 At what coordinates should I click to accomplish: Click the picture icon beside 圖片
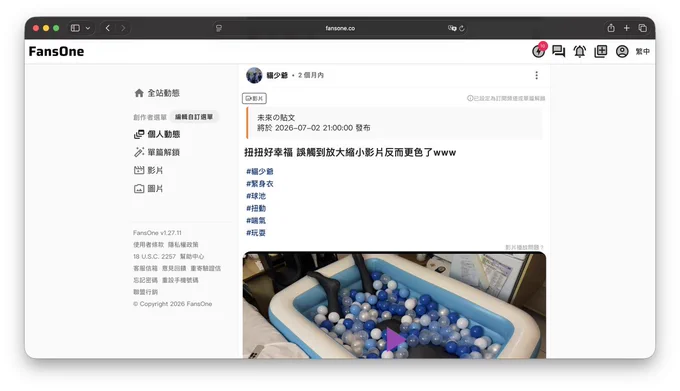tap(139, 189)
